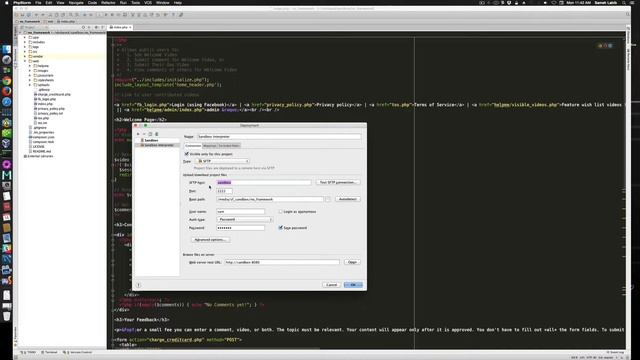This screenshot has height=360, width=640.
Task: Confirm Deployment dialog with OK
Action: [x=353, y=285]
